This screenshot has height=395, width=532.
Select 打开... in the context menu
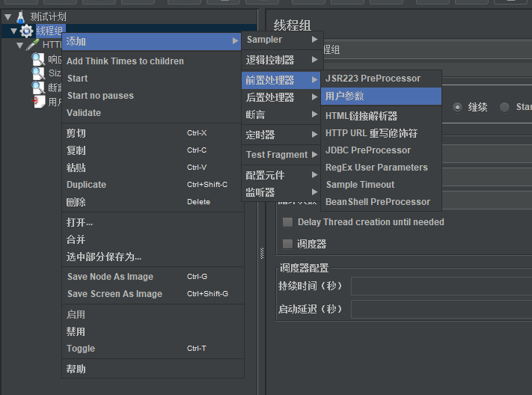tap(153, 223)
